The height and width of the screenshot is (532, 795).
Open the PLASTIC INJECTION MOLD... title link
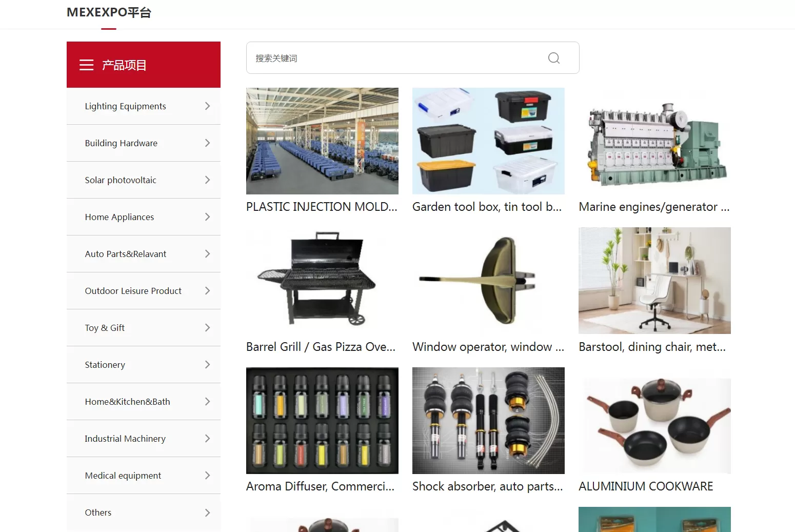[322, 207]
